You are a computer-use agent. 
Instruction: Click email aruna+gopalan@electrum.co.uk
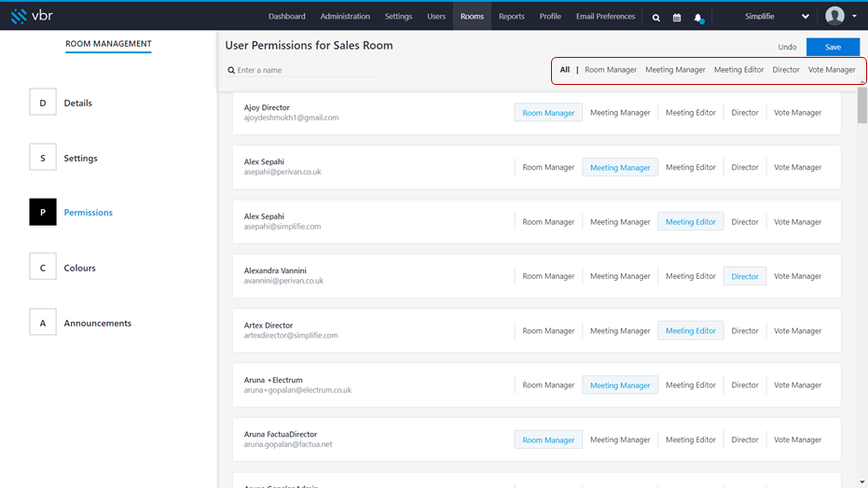(297, 390)
